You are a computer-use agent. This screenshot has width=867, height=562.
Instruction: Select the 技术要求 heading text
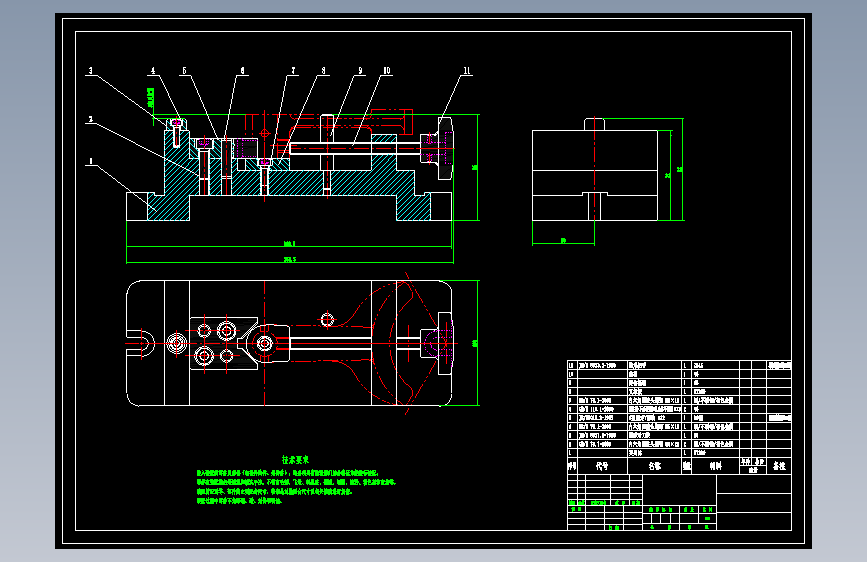coord(295,460)
